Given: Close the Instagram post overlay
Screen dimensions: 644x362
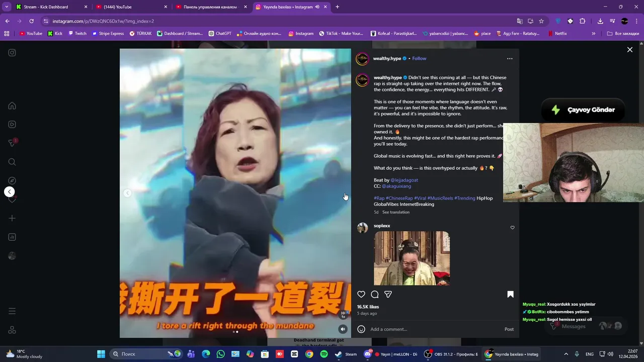Looking at the screenshot, I should tap(629, 49).
